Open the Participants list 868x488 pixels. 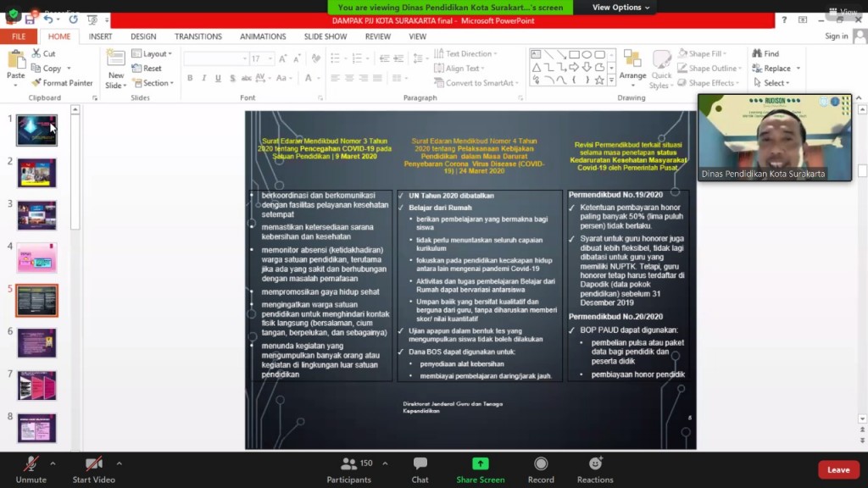348,464
